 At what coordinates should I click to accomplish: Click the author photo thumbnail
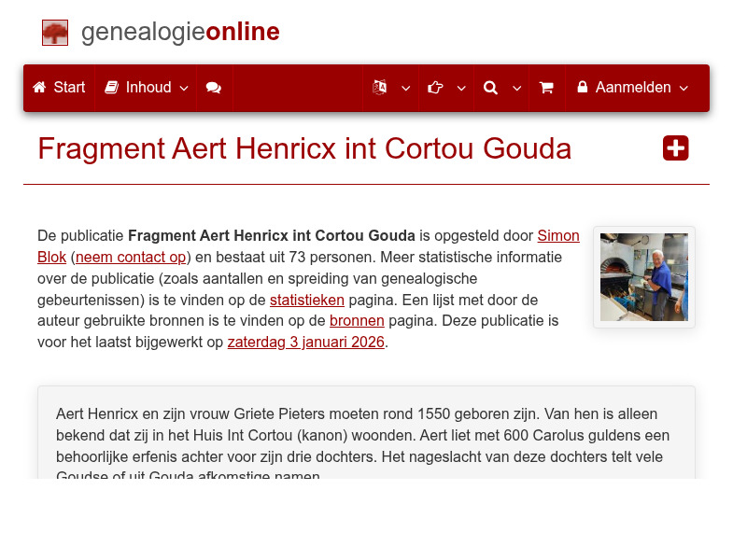(642, 276)
